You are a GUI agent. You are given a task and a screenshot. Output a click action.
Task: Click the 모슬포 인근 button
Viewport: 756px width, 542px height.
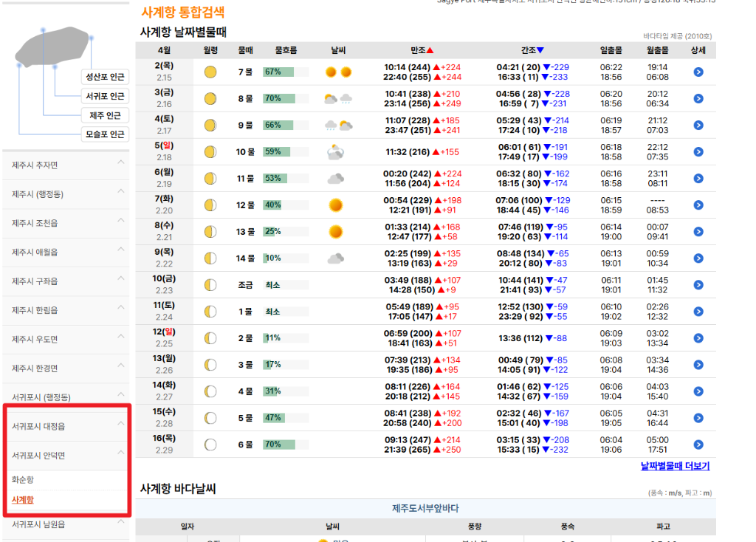(x=103, y=134)
